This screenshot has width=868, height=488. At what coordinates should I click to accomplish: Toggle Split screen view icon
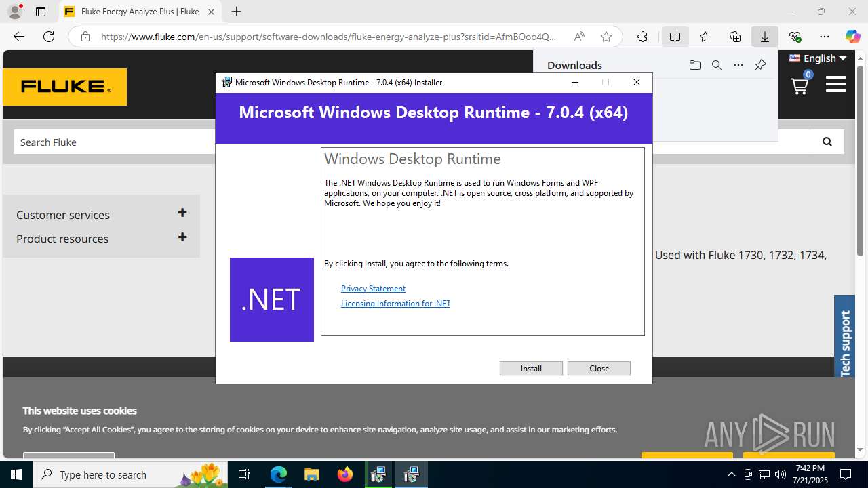pos(675,37)
